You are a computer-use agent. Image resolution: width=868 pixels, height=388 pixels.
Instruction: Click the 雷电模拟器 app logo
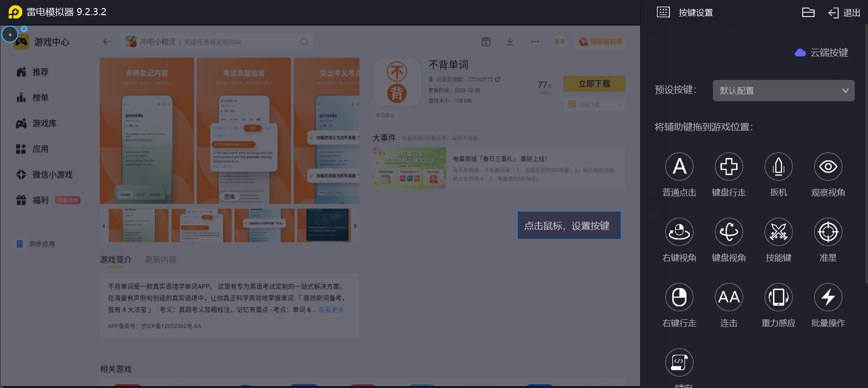click(15, 12)
